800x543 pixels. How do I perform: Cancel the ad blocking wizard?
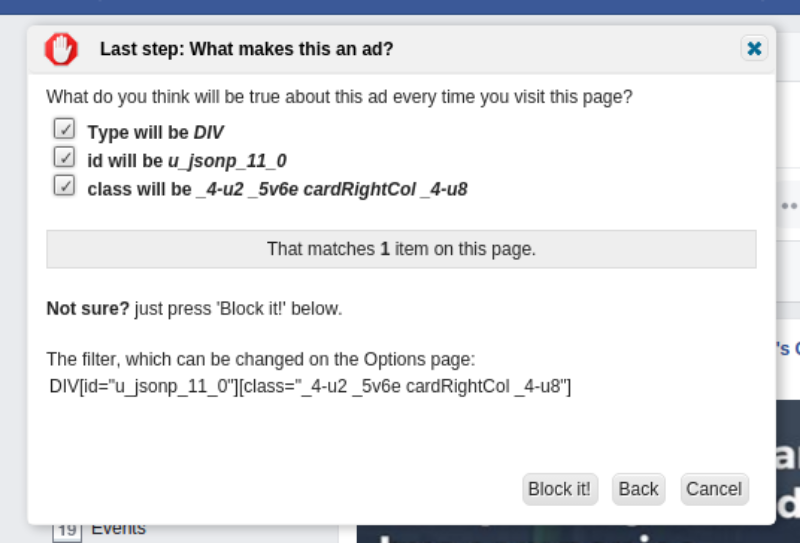click(714, 489)
